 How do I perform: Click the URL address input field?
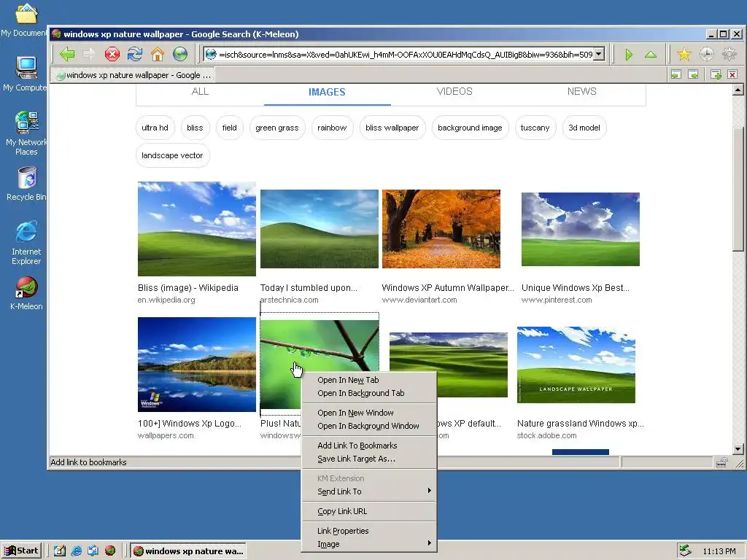pyautogui.click(x=406, y=54)
